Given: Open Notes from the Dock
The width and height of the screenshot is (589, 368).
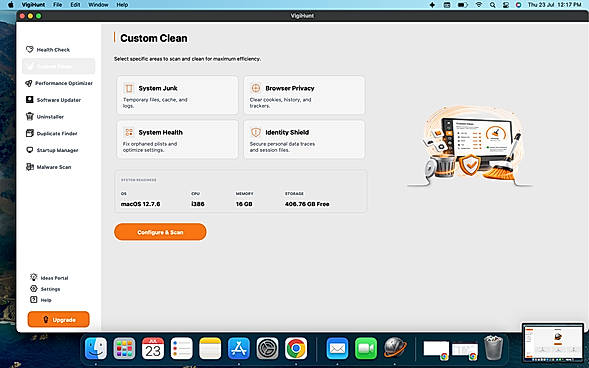Looking at the screenshot, I should 210,348.
